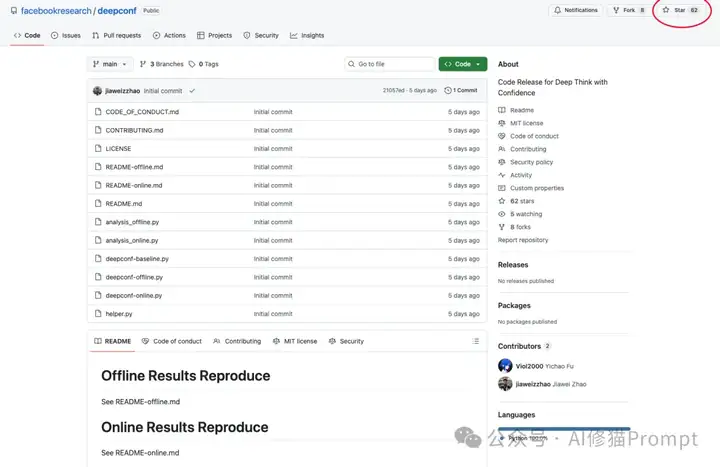Click the Languages Python progress bar
The height and width of the screenshot is (467, 720).
[564, 429]
